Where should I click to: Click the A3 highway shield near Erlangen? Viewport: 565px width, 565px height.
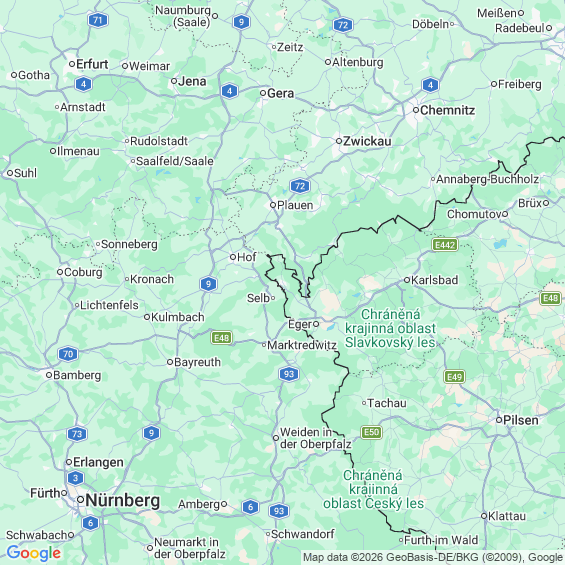click(x=75, y=478)
